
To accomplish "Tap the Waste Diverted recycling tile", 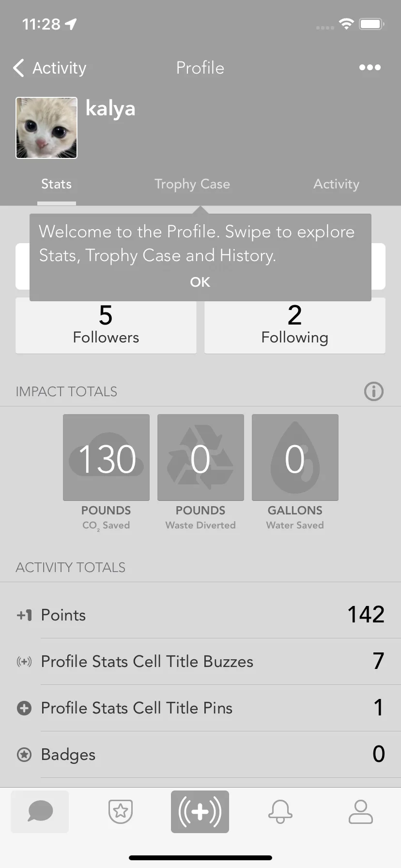I will [200, 457].
